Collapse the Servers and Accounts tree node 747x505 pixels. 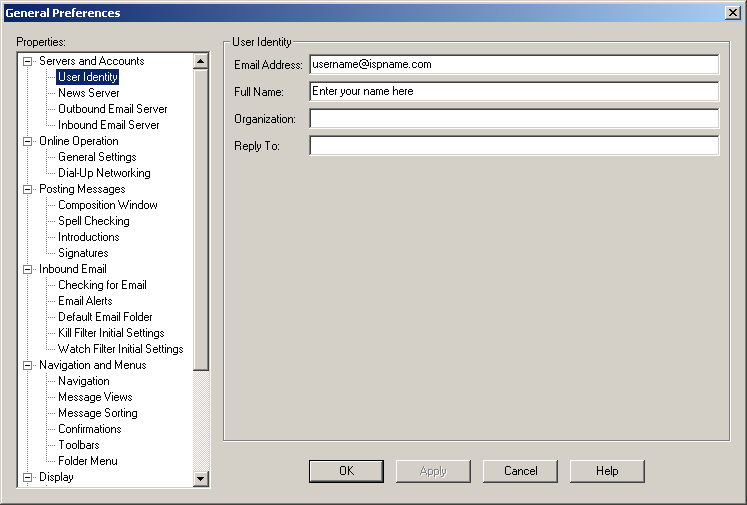pos(28,61)
